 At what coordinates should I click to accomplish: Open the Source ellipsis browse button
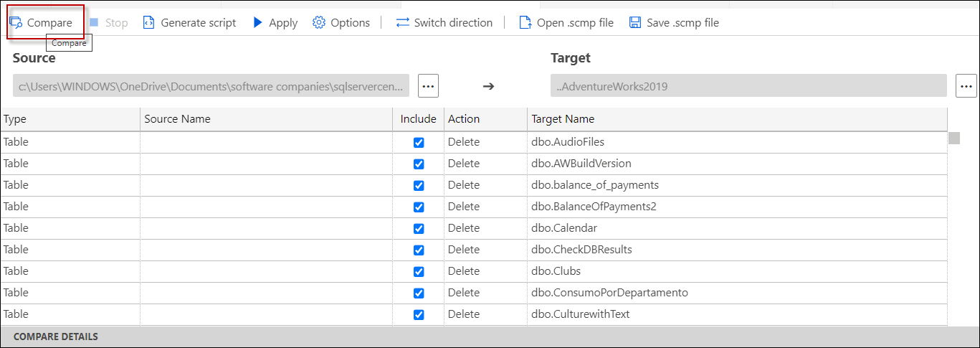click(x=428, y=85)
